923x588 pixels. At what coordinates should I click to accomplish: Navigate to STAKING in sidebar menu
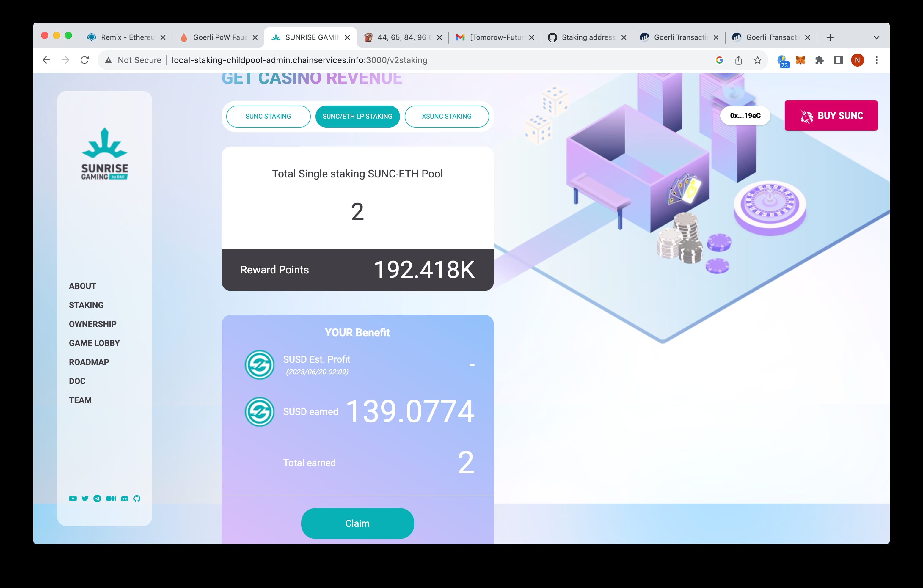point(86,305)
